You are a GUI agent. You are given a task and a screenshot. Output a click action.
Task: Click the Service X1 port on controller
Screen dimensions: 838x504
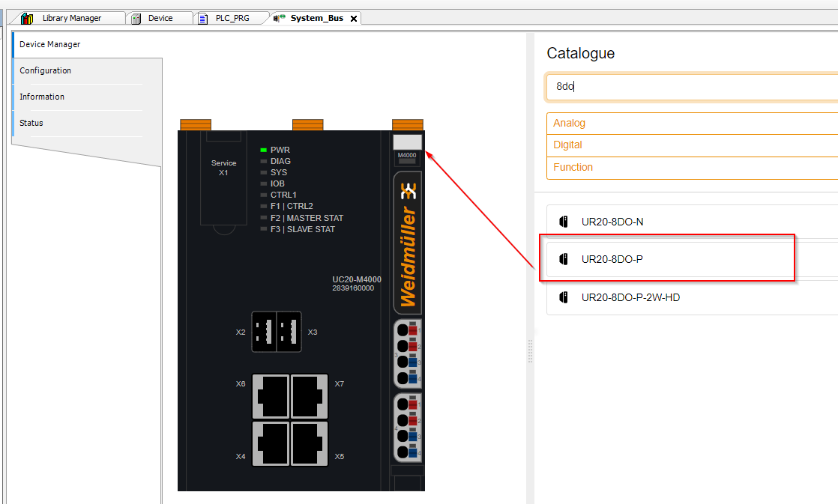[223, 178]
